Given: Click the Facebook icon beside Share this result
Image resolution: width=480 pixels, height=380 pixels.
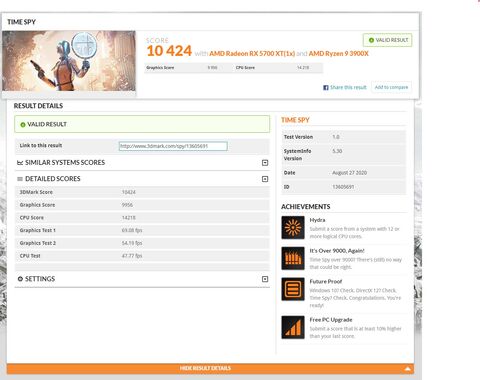Looking at the screenshot, I should pyautogui.click(x=326, y=87).
